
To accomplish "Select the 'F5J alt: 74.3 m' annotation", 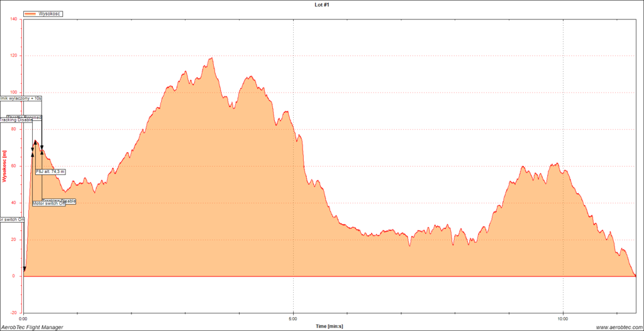I will coord(50,171).
